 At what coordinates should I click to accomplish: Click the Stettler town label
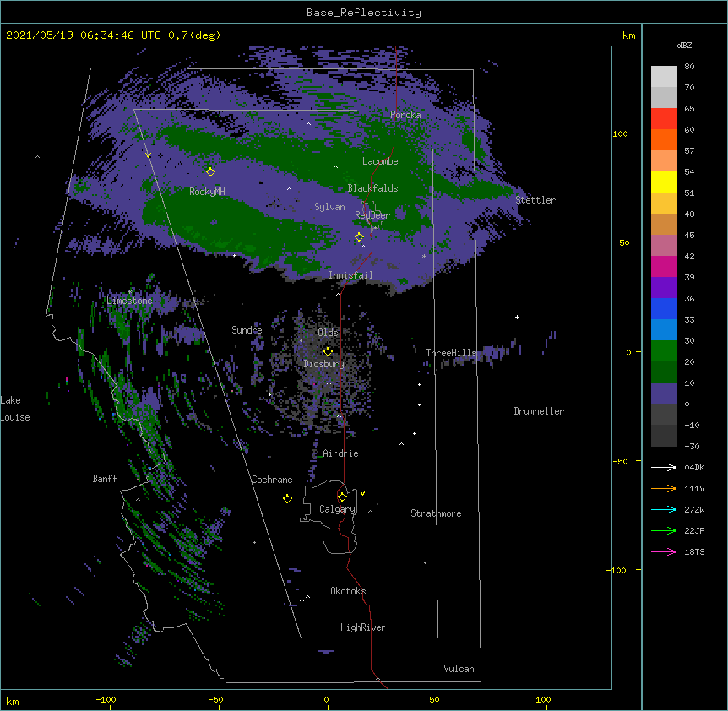click(535, 200)
